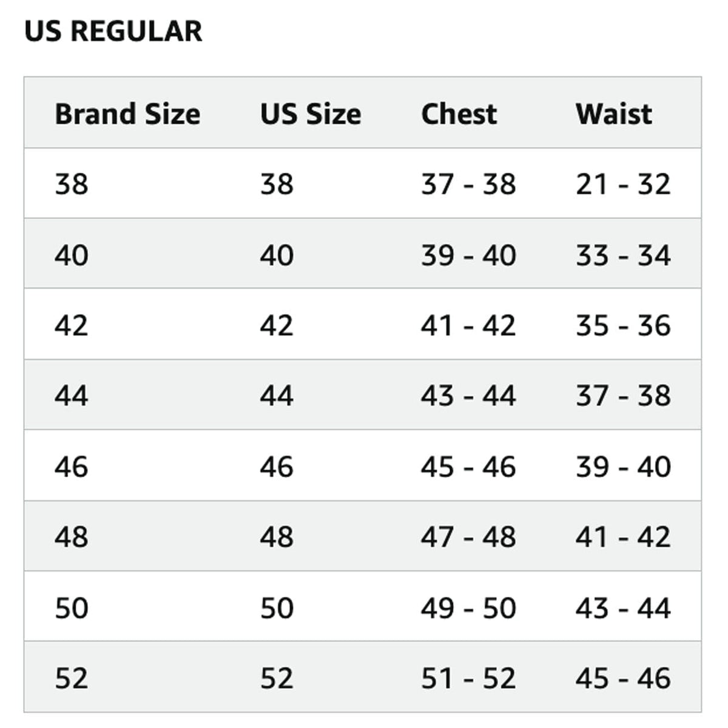Click Brand Size 44 cell
Image resolution: width=728 pixels, height=728 pixels.
click(72, 396)
